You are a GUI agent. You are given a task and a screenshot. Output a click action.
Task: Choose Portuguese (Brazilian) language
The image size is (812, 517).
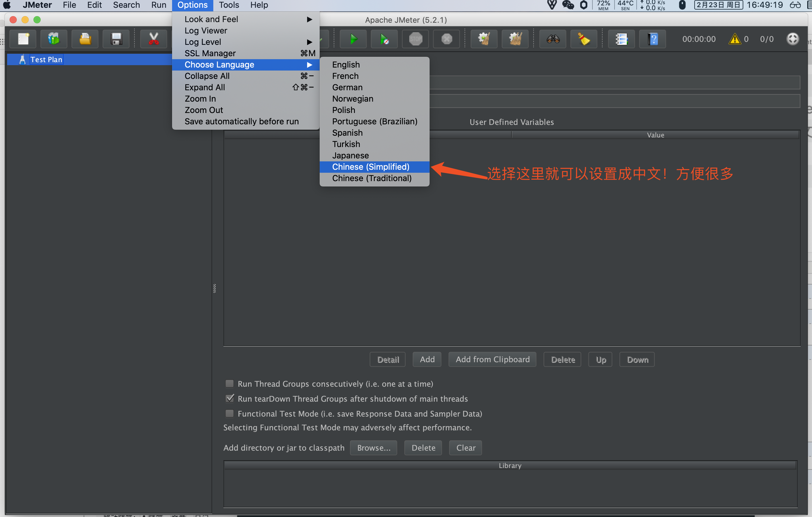[x=375, y=121]
